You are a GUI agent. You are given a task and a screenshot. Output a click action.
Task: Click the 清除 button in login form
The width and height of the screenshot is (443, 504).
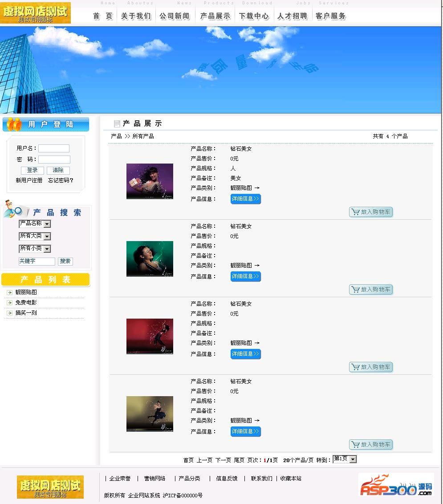58,170
